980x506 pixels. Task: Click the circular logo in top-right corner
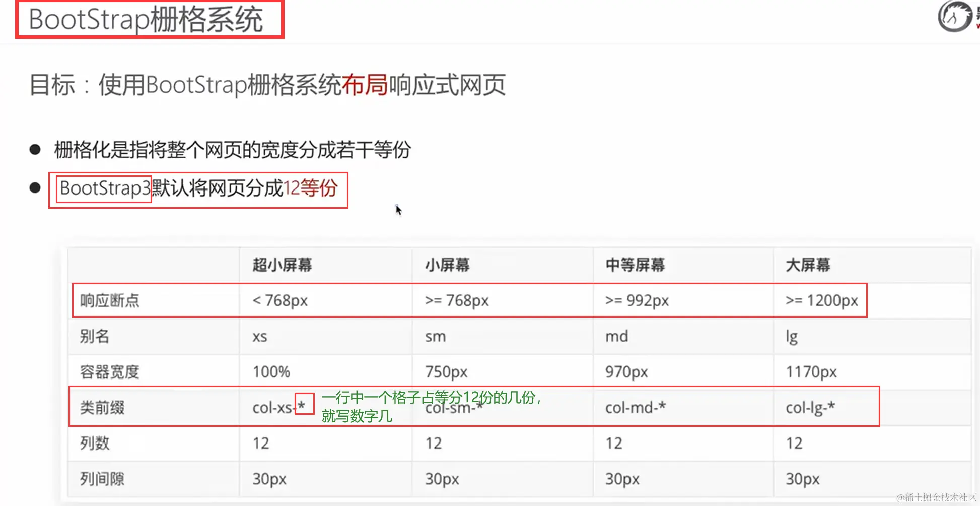954,16
